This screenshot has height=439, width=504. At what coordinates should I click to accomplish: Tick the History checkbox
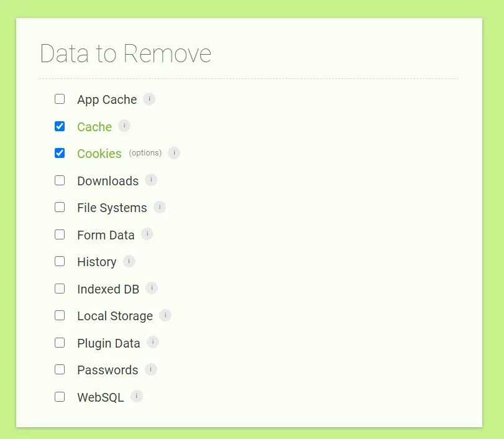pyautogui.click(x=60, y=261)
